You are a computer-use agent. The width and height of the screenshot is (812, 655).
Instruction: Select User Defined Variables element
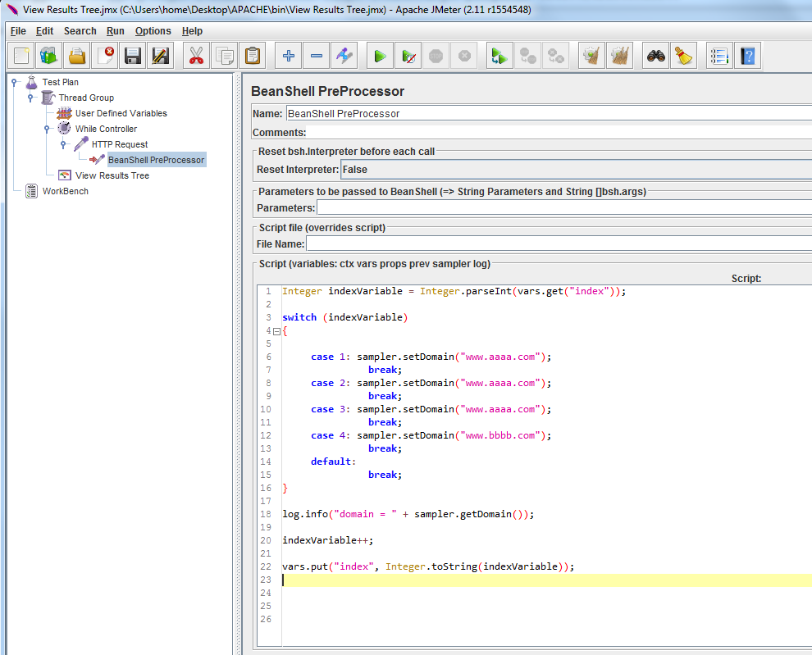point(121,113)
